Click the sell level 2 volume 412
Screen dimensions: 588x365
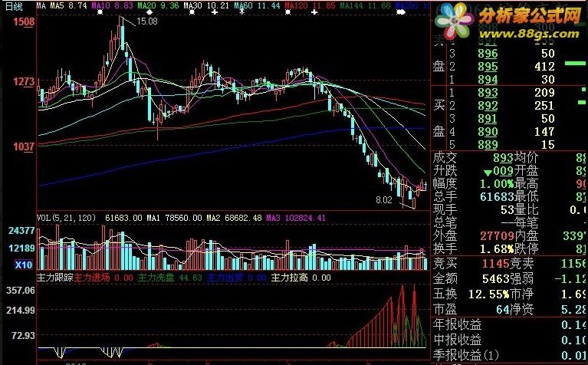[x=545, y=67]
